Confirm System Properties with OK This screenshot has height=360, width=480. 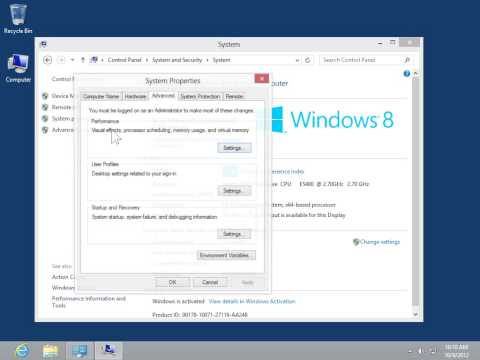(x=172, y=282)
